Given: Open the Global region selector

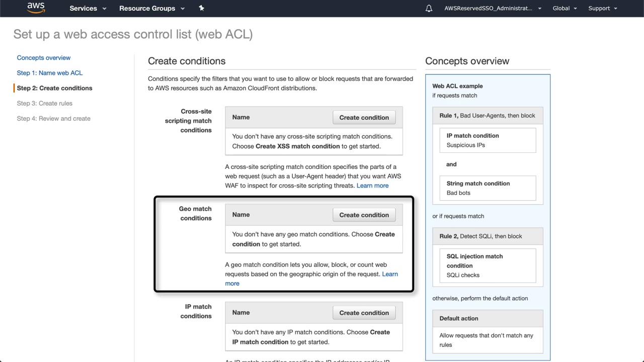Looking at the screenshot, I should point(565,9).
